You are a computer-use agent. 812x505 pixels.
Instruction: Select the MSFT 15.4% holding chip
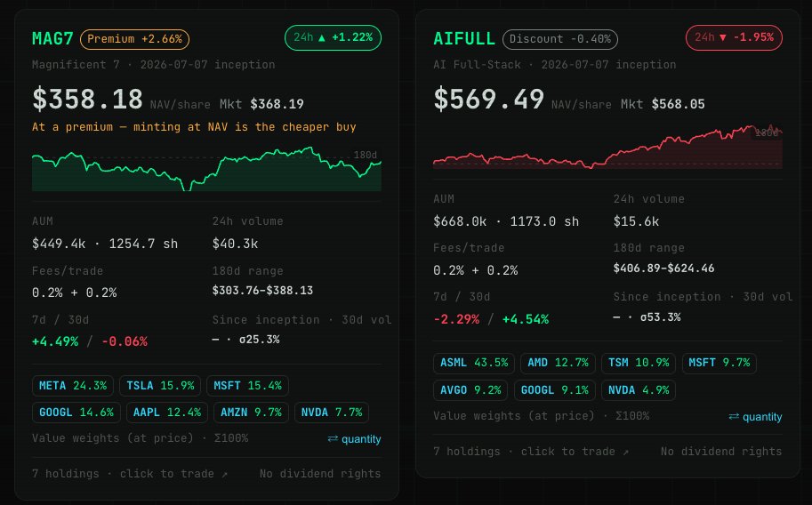(x=247, y=386)
